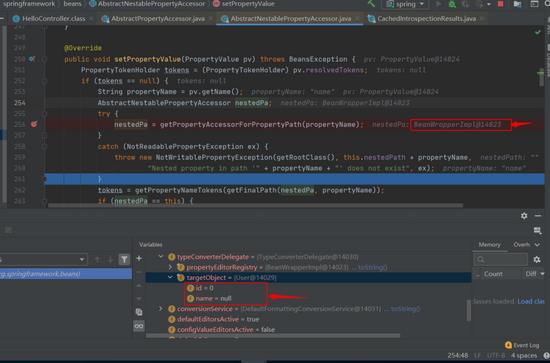Select the name = null variable row

click(x=308, y=298)
